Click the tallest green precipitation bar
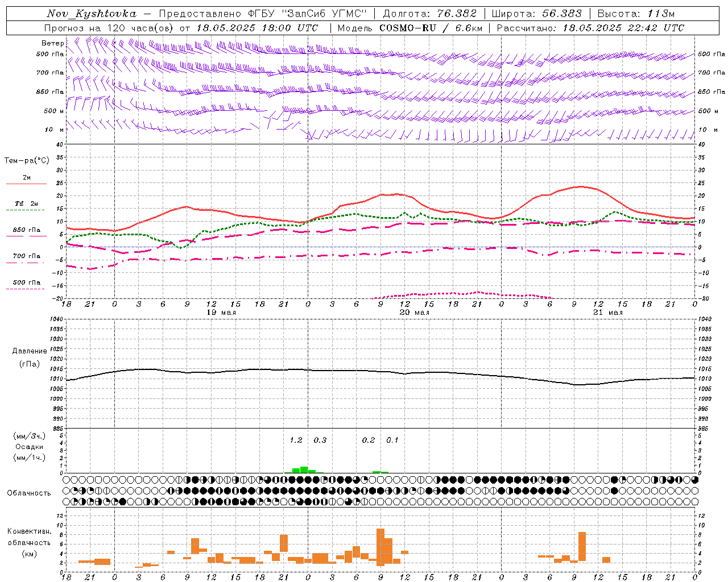 (304, 469)
